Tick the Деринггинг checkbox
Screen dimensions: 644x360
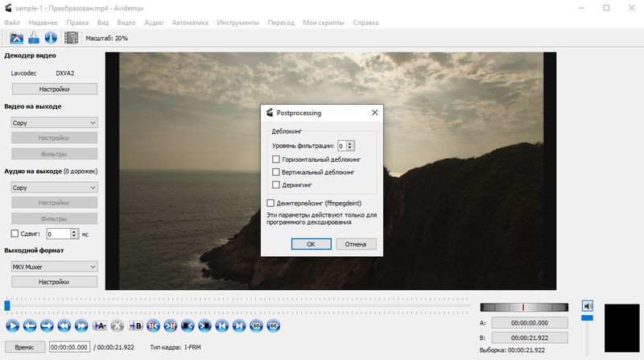point(276,184)
